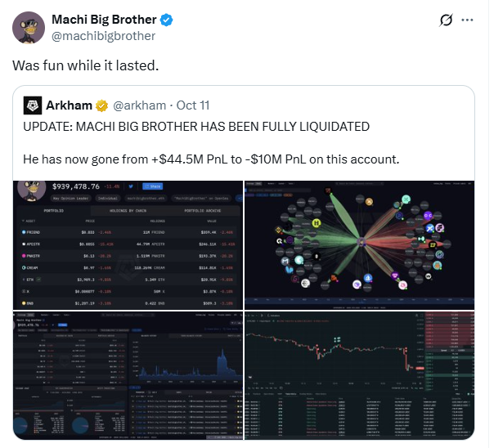Open the network graph visualization thumbnail
Screen dimensions: 494x448
click(x=359, y=243)
